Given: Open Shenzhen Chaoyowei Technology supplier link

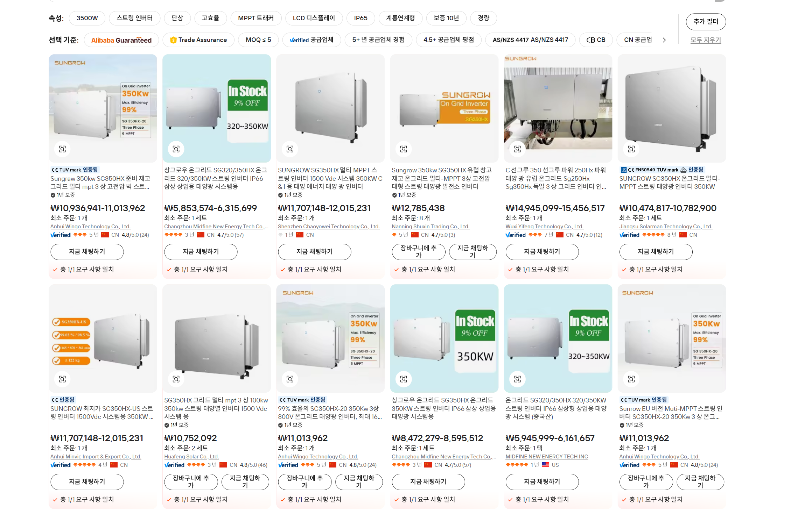Looking at the screenshot, I should tap(329, 227).
